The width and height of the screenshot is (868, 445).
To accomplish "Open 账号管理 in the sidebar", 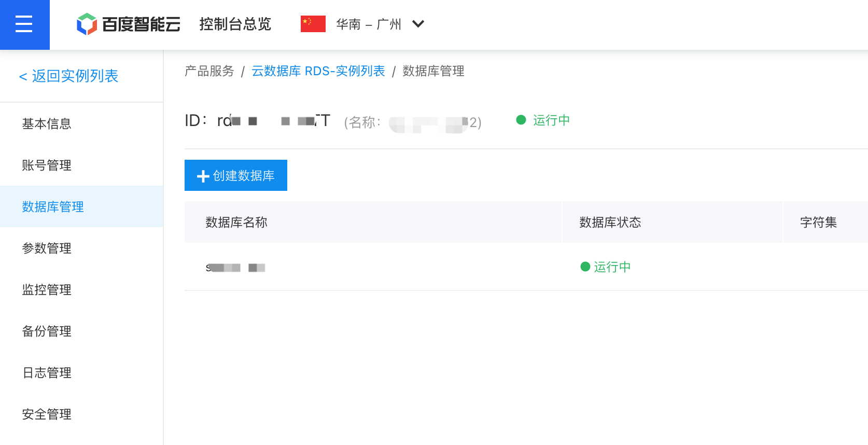I will point(47,165).
